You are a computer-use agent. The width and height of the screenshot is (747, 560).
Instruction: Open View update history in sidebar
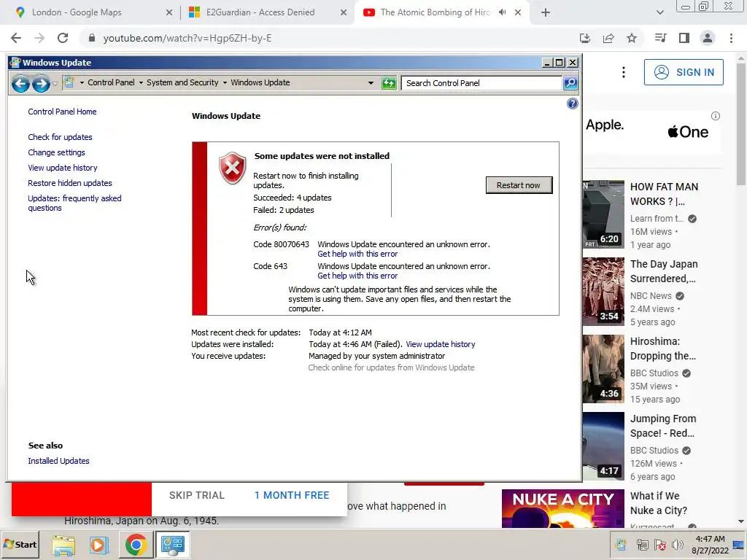(x=63, y=168)
